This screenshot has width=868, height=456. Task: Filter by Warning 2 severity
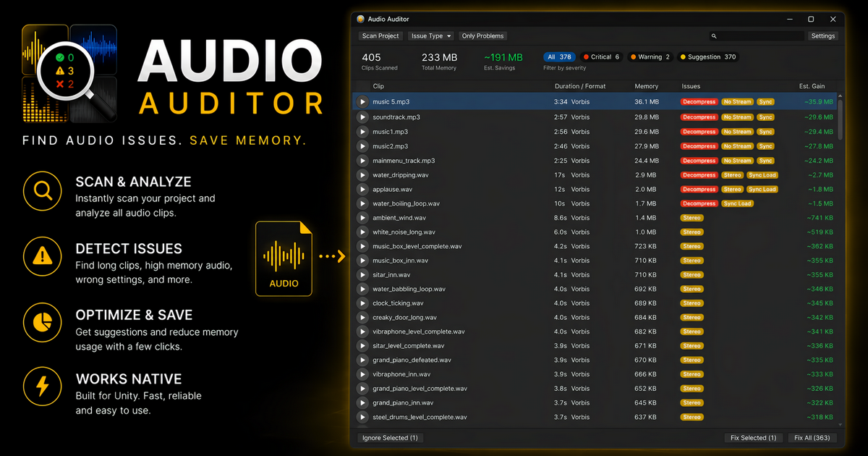pos(650,57)
